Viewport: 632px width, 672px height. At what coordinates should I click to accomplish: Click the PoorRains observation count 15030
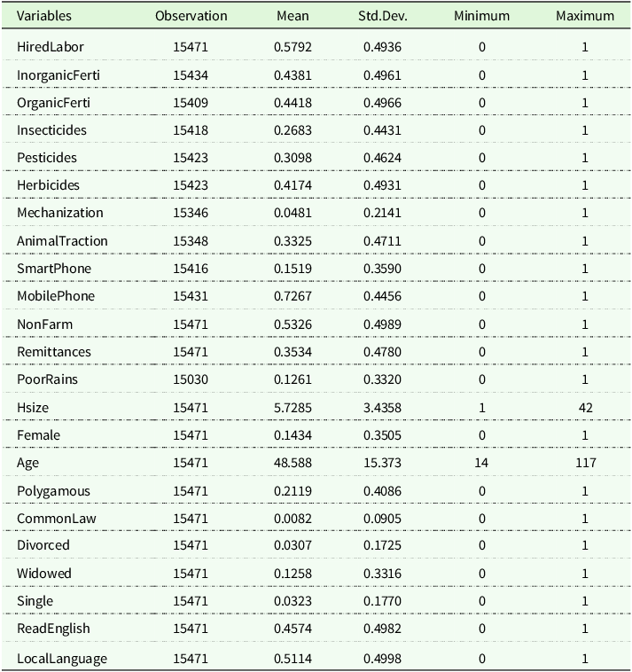(191, 379)
